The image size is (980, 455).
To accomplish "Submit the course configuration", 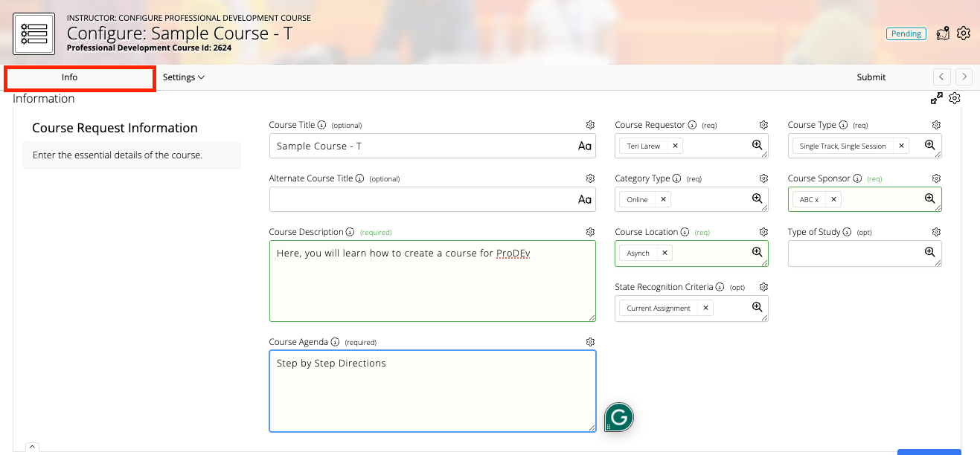I will tap(871, 77).
